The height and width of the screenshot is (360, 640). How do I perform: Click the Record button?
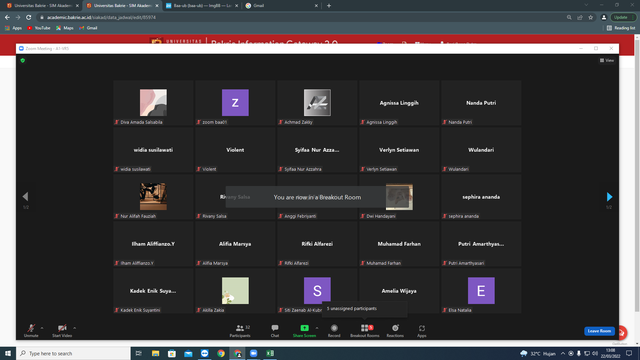point(334,330)
